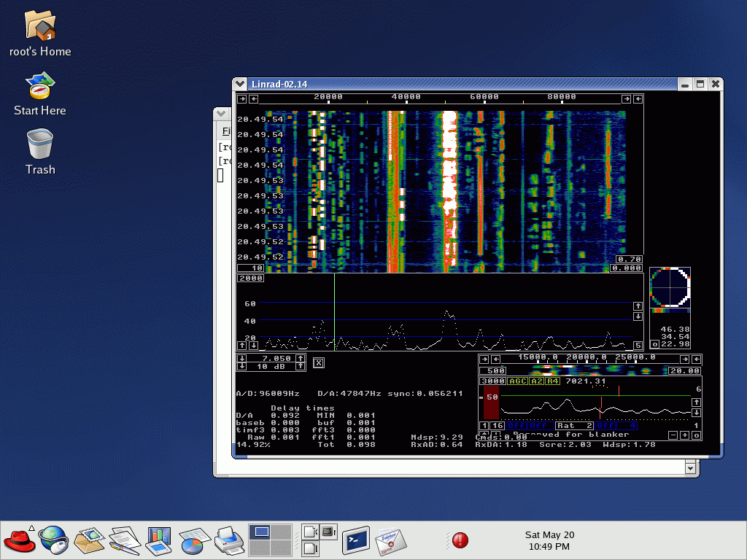Image resolution: width=747 pixels, height=560 pixels.
Task: Click the up arrow at the spectrum graph right edge
Action: pos(638,306)
